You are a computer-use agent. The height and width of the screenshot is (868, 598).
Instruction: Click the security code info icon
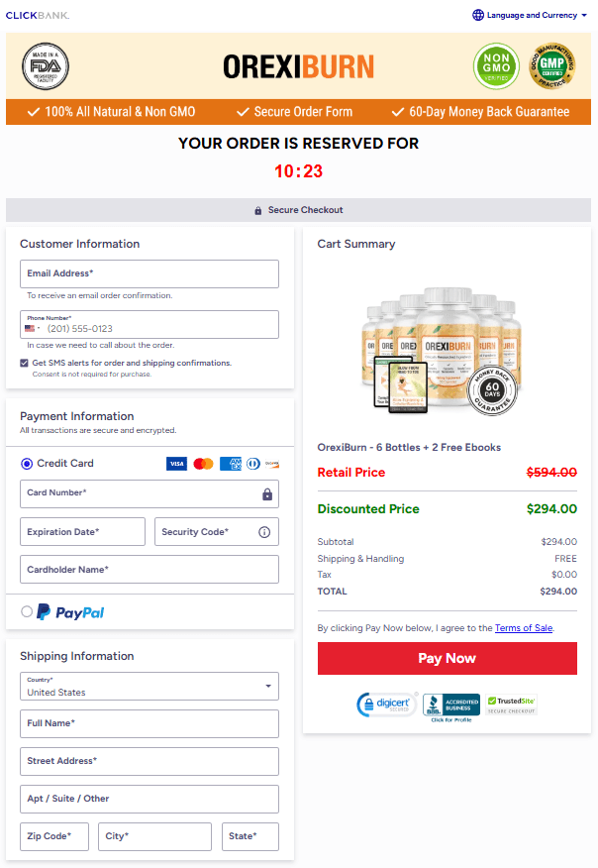click(x=264, y=532)
